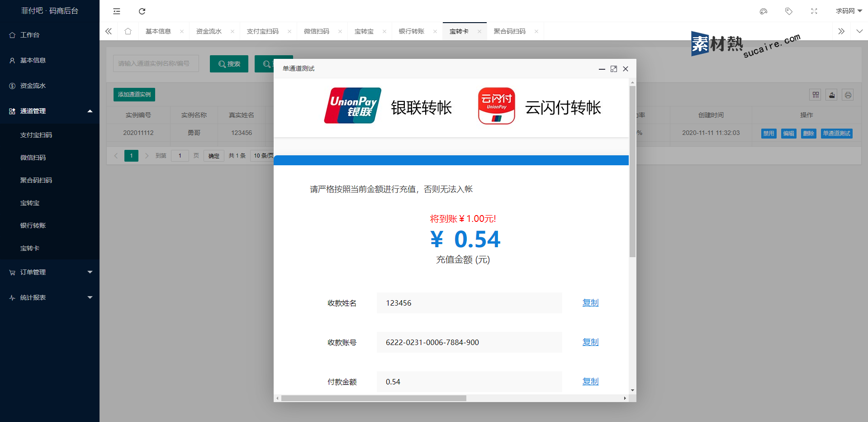Click dialog vertical scrollbar thumb

(x=632, y=171)
